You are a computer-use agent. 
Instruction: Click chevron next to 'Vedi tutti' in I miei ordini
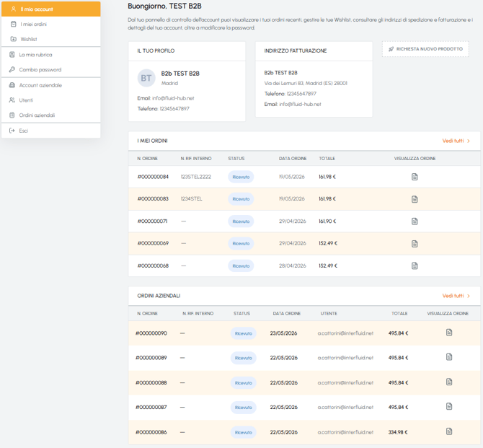tap(469, 141)
